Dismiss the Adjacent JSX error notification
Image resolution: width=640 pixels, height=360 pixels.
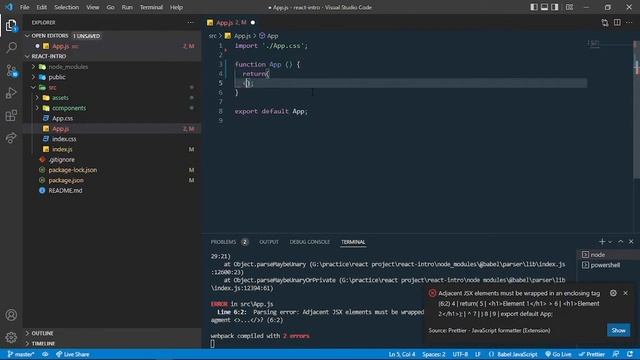625,293
